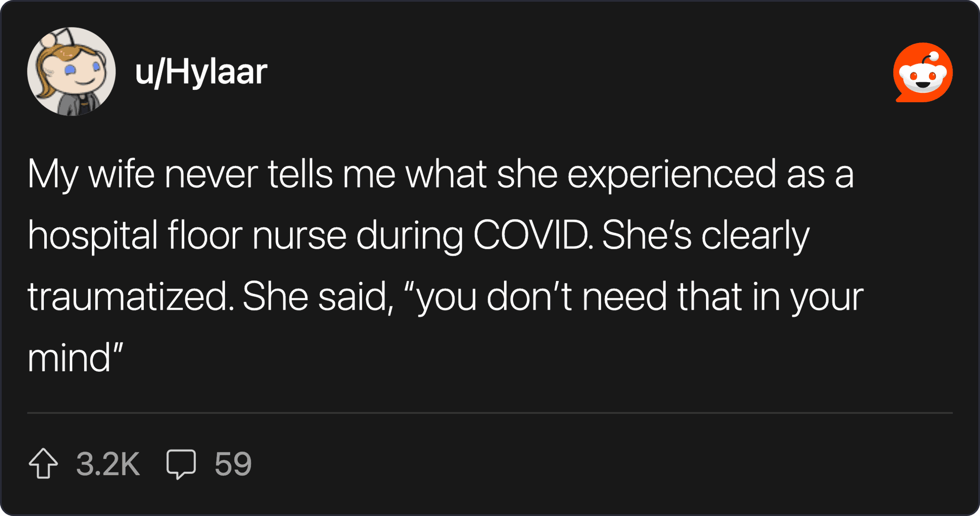
Task: Visit the u/Hylaar profile username link
Action: (201, 72)
